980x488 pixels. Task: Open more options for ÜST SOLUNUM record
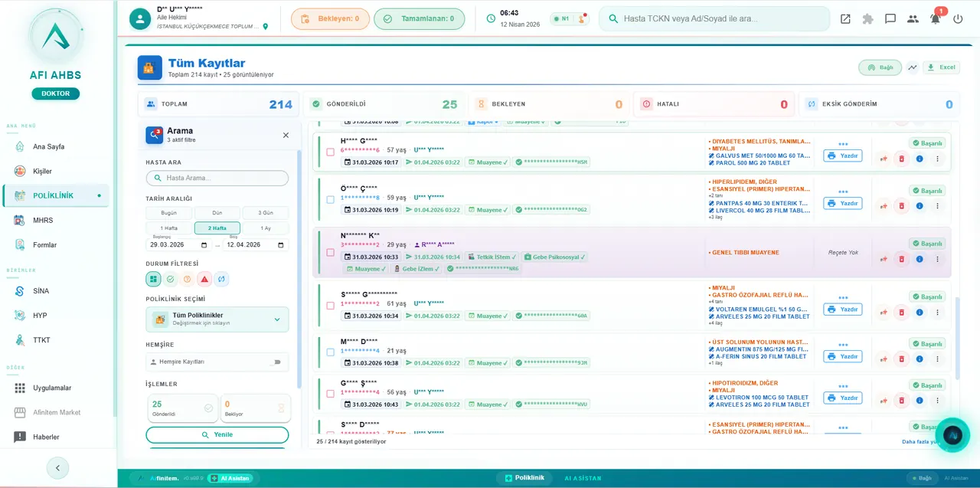(937, 359)
